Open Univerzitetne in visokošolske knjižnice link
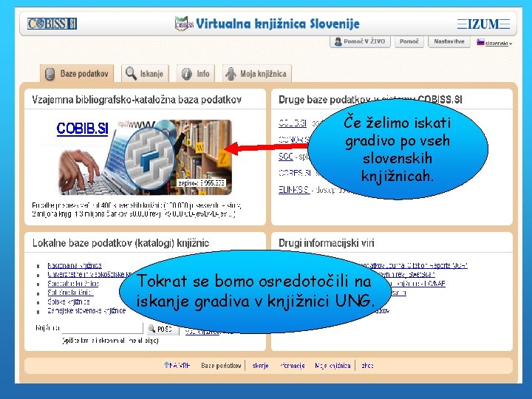Viewport: 532px width, 399px height. pyautogui.click(x=90, y=274)
